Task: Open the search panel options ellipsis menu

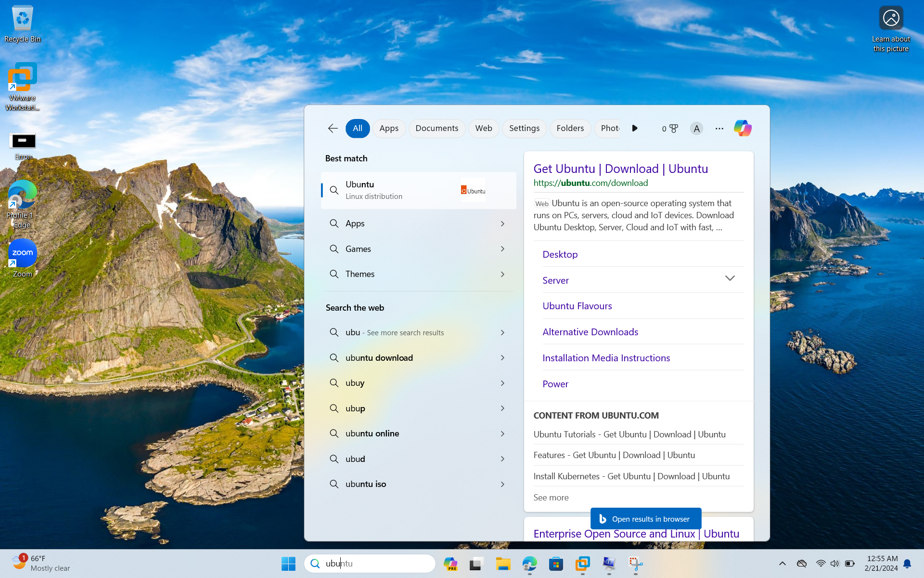Action: click(719, 129)
